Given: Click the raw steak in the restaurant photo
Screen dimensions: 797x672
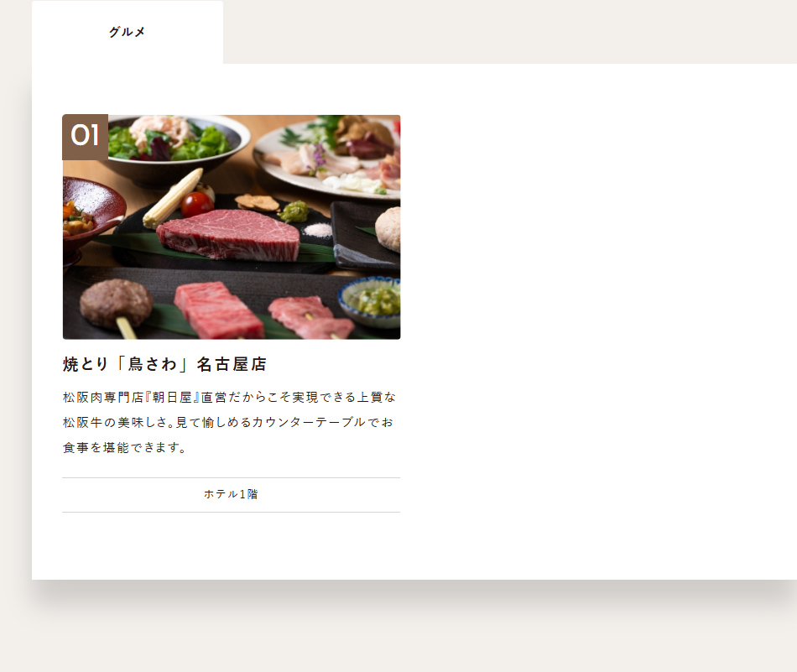Looking at the screenshot, I should [x=229, y=234].
